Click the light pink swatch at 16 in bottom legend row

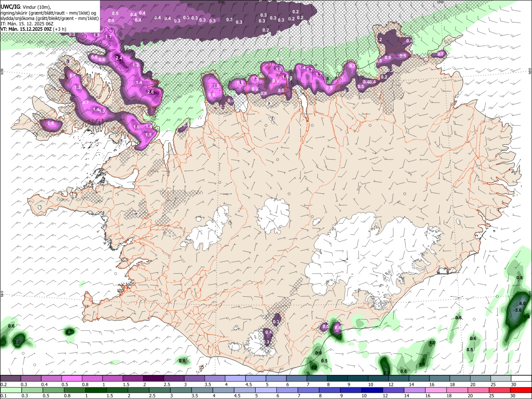click(436, 390)
